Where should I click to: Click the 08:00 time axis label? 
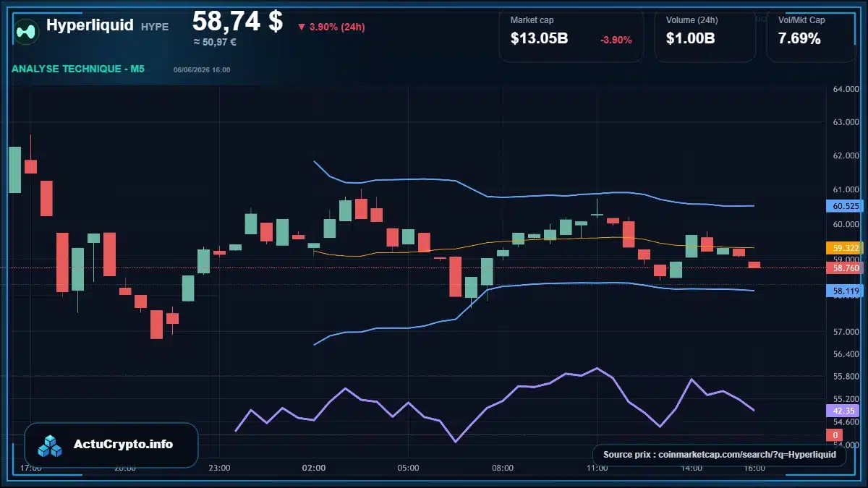tap(503, 468)
